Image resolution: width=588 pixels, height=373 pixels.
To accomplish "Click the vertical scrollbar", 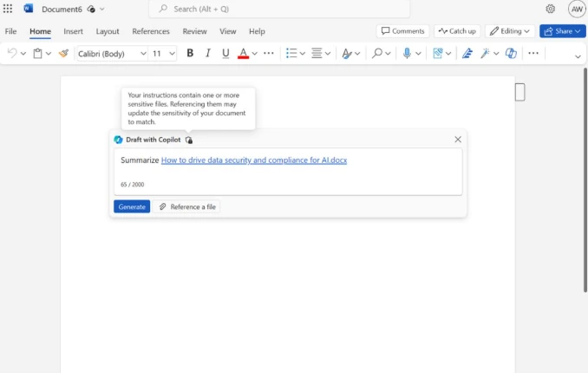I will coord(585,180).
